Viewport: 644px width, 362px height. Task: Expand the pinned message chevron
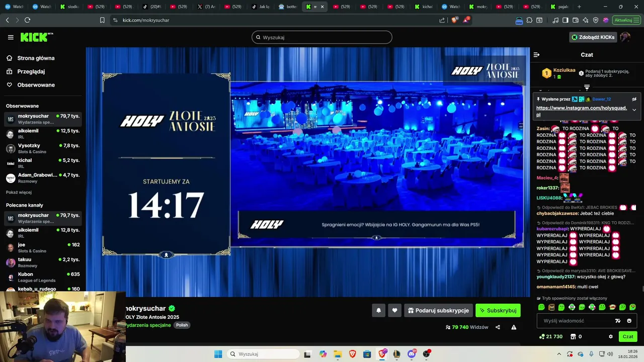pos(634,110)
